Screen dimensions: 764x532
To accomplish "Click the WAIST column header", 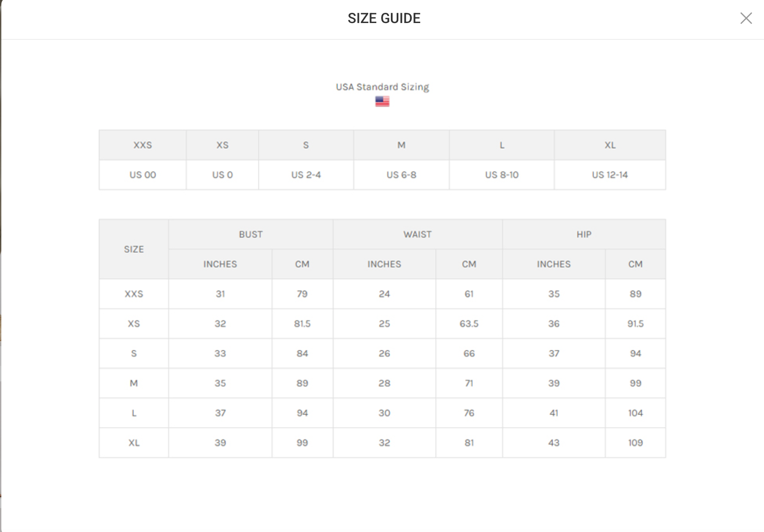I will (x=417, y=234).
